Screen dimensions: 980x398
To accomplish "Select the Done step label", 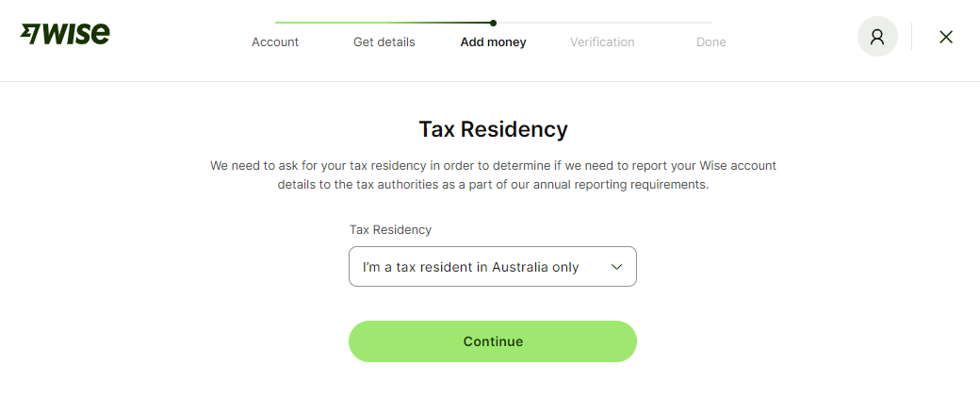I will click(710, 41).
